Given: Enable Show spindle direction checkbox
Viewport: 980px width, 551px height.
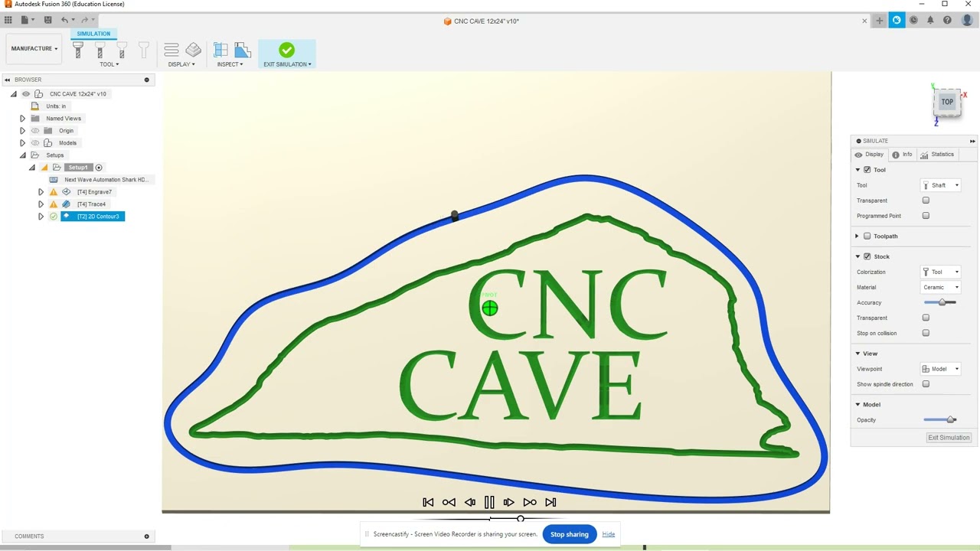Looking at the screenshot, I should coord(926,384).
